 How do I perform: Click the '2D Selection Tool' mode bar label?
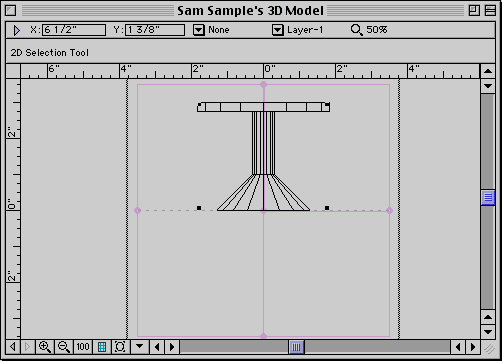[x=50, y=53]
